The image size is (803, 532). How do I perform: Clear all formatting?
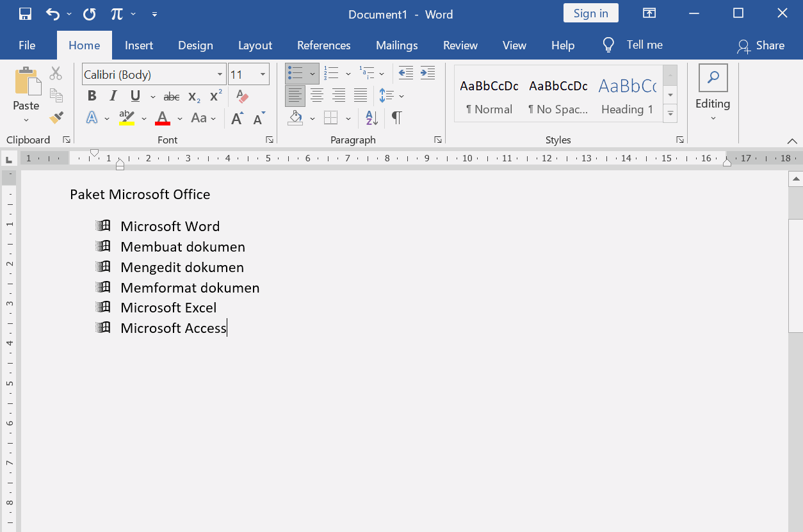(242, 95)
